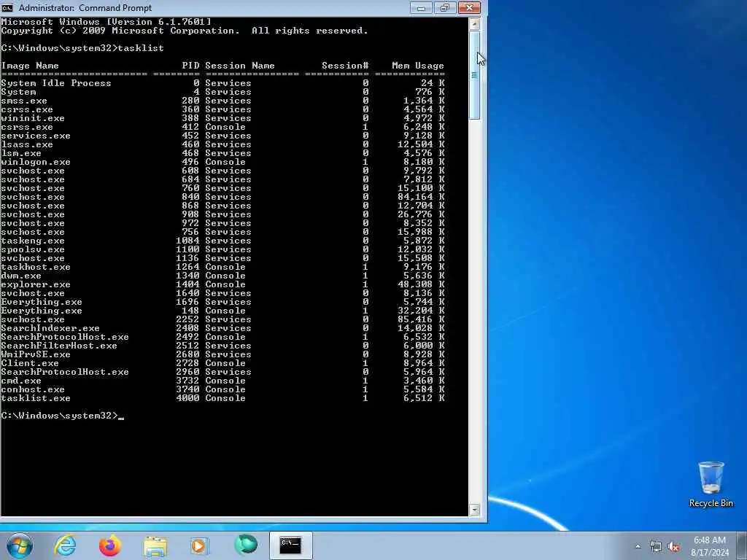Image resolution: width=747 pixels, height=560 pixels.
Task: Click the 'lsass.exe' process name
Action: (27, 144)
